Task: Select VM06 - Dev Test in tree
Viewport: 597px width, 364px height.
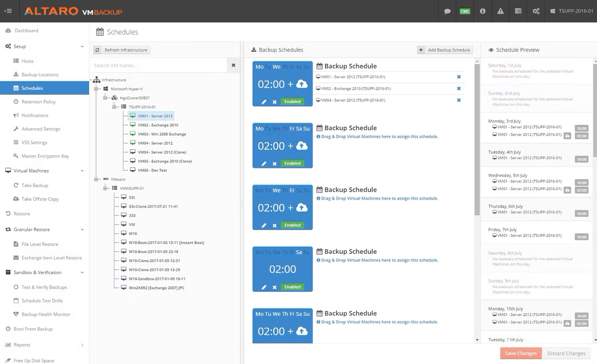Action: 152,170
